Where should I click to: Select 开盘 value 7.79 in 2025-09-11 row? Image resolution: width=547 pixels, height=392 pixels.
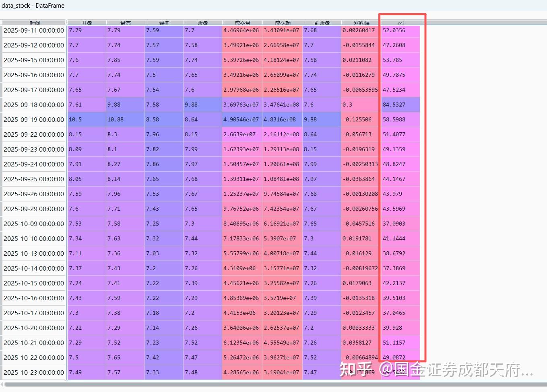click(87, 31)
